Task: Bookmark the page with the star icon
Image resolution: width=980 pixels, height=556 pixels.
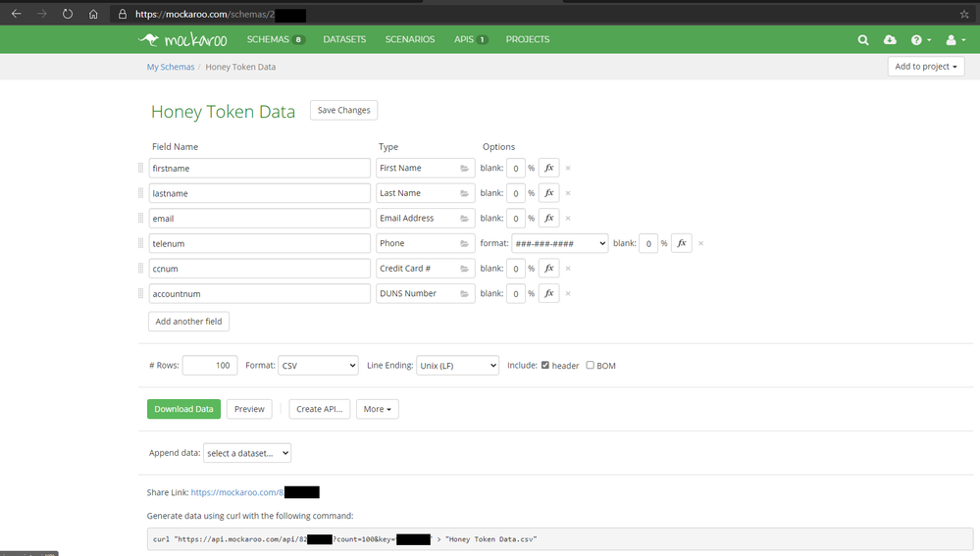Action: click(964, 14)
